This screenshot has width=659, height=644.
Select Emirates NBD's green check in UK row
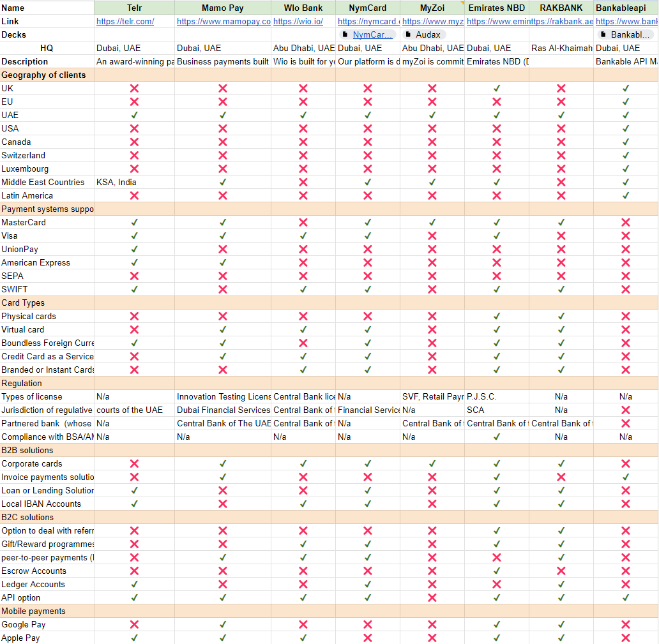[x=497, y=88]
